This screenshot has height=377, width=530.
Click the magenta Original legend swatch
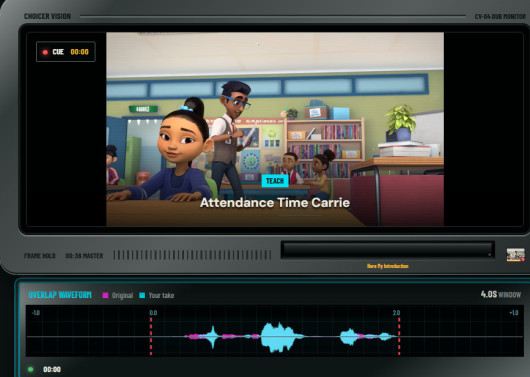(x=105, y=295)
